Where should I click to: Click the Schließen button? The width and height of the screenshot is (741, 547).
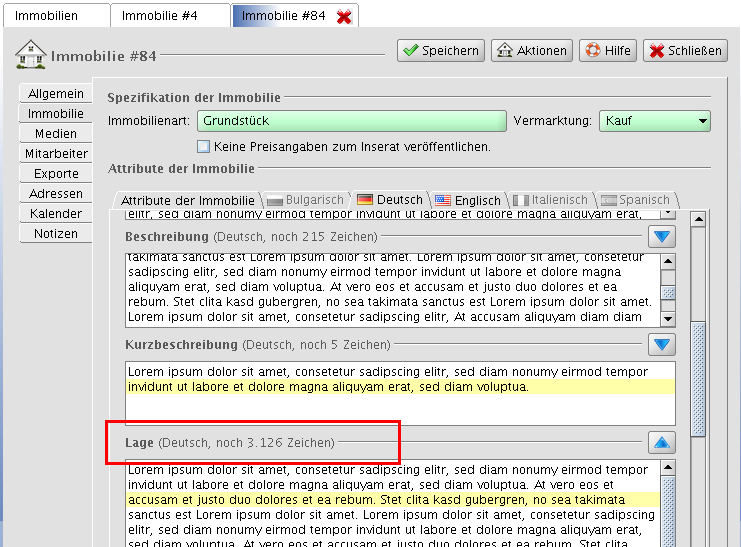click(x=684, y=51)
